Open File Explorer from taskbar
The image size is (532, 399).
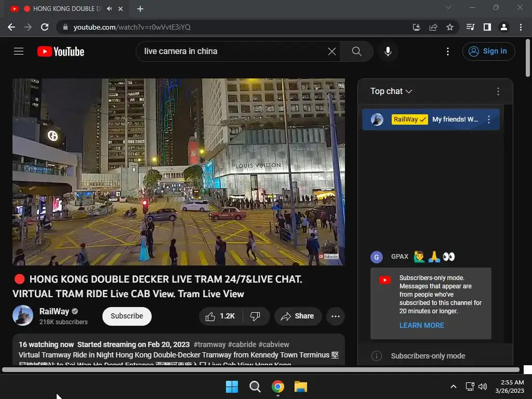301,387
